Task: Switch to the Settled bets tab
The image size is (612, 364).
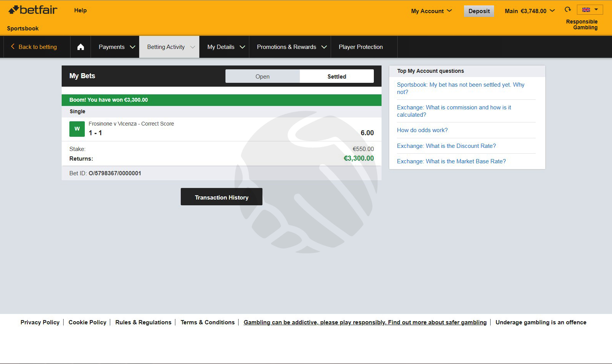Action: pyautogui.click(x=337, y=76)
